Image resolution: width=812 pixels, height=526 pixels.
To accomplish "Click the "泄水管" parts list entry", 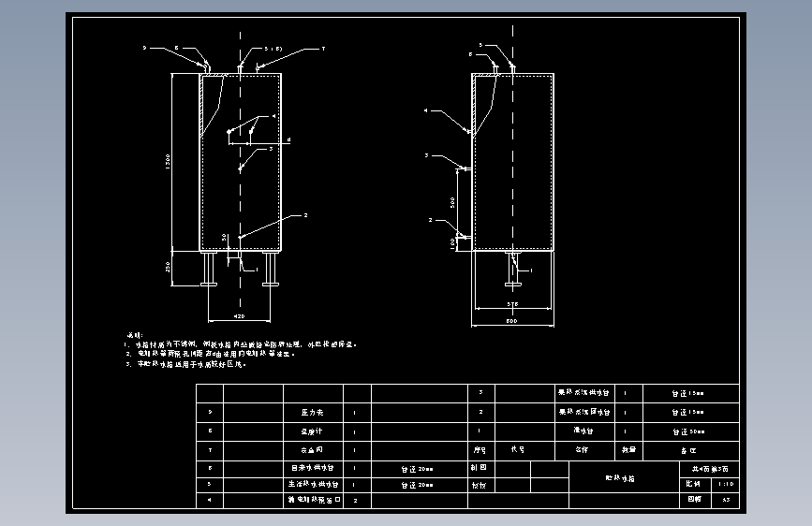I will point(583,431).
